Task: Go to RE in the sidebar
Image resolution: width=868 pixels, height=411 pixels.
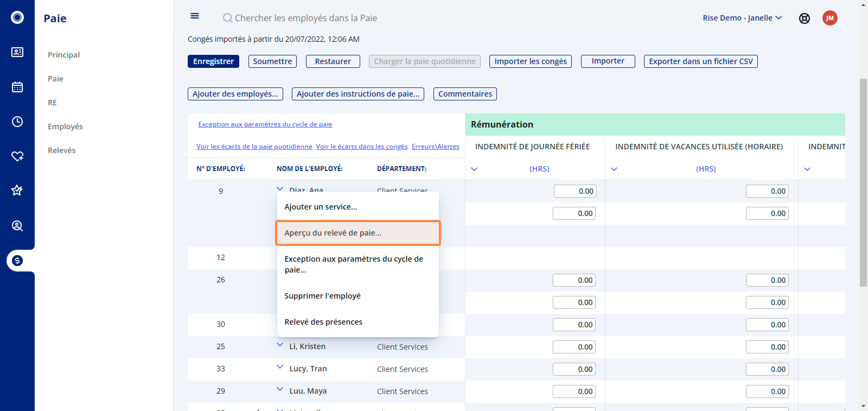Action: point(52,103)
